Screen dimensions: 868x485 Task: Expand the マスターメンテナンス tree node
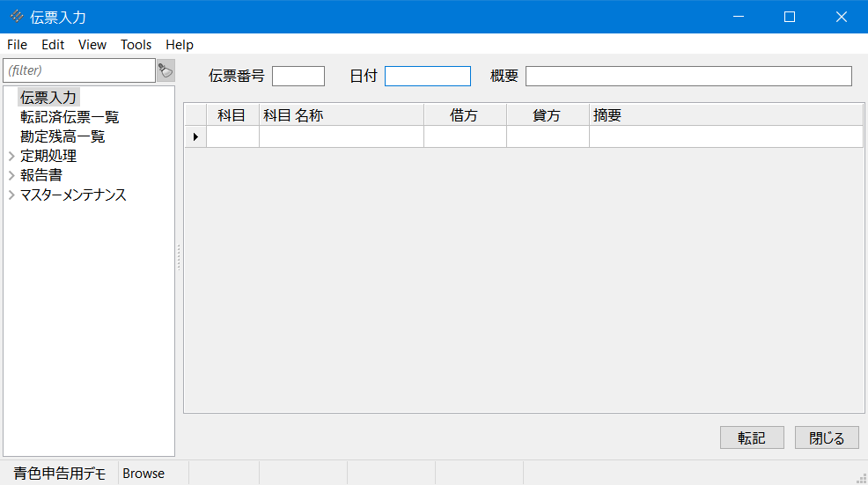[x=11, y=195]
